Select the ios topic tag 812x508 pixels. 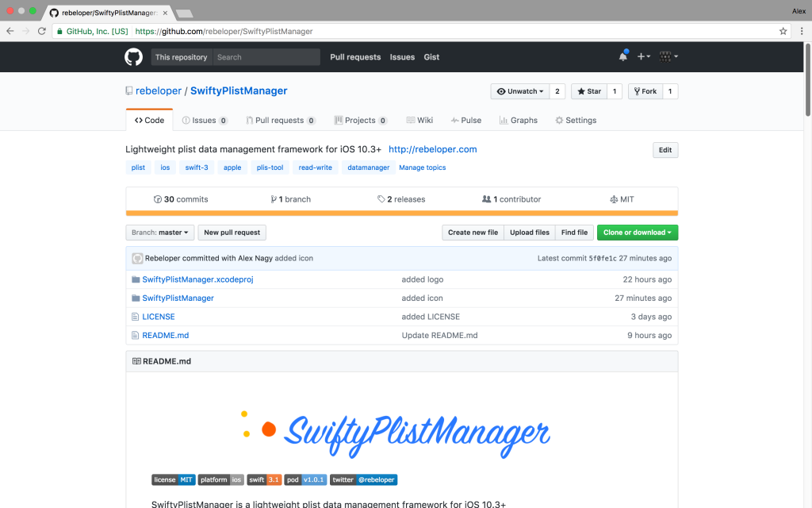165,167
